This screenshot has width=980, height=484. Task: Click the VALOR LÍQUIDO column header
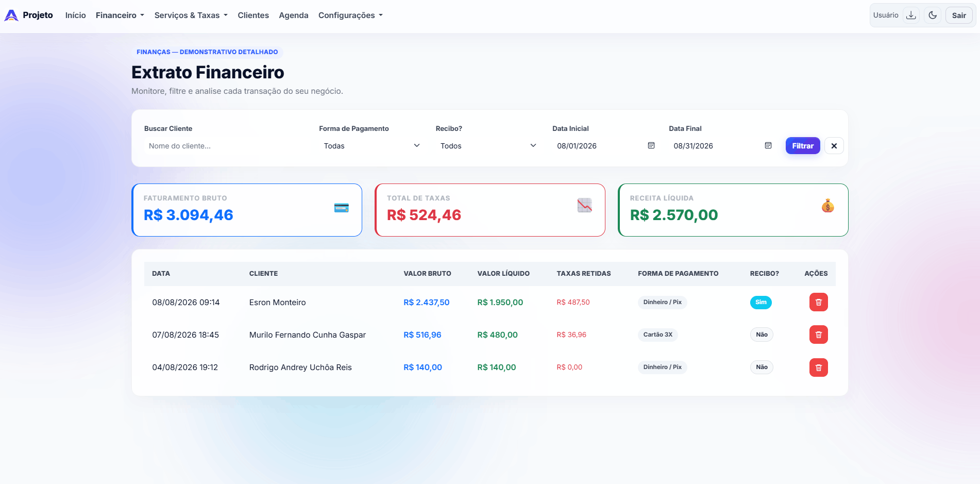coord(503,274)
